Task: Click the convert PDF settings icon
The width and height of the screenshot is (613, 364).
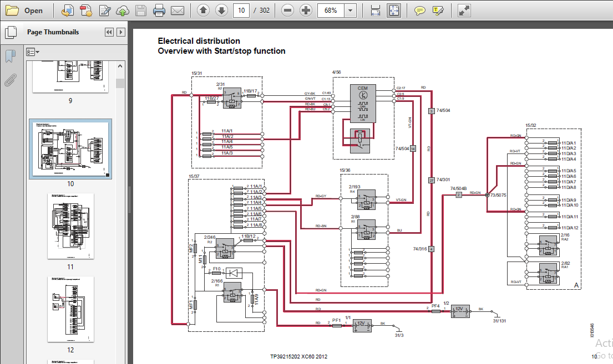Action: [x=85, y=11]
